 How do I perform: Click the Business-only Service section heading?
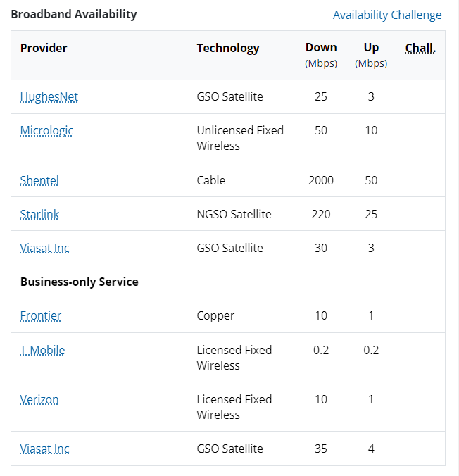click(x=80, y=282)
